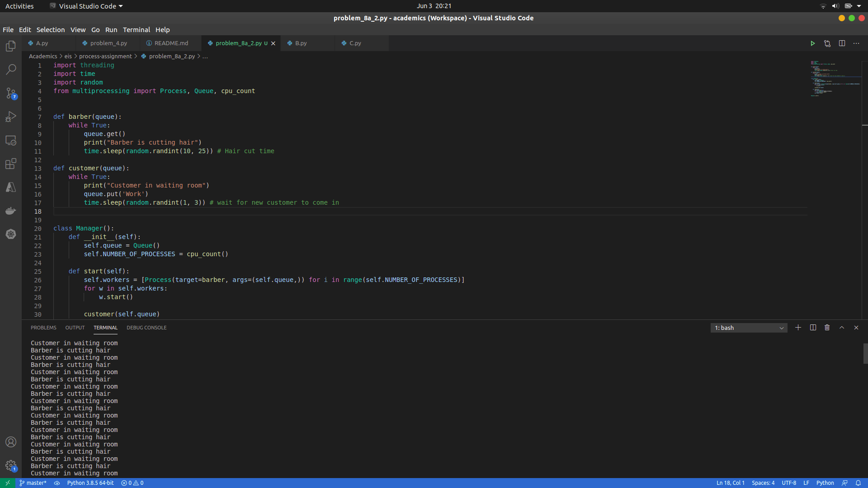868x488 pixels.
Task: Open the Edit menu
Action: (x=25, y=30)
